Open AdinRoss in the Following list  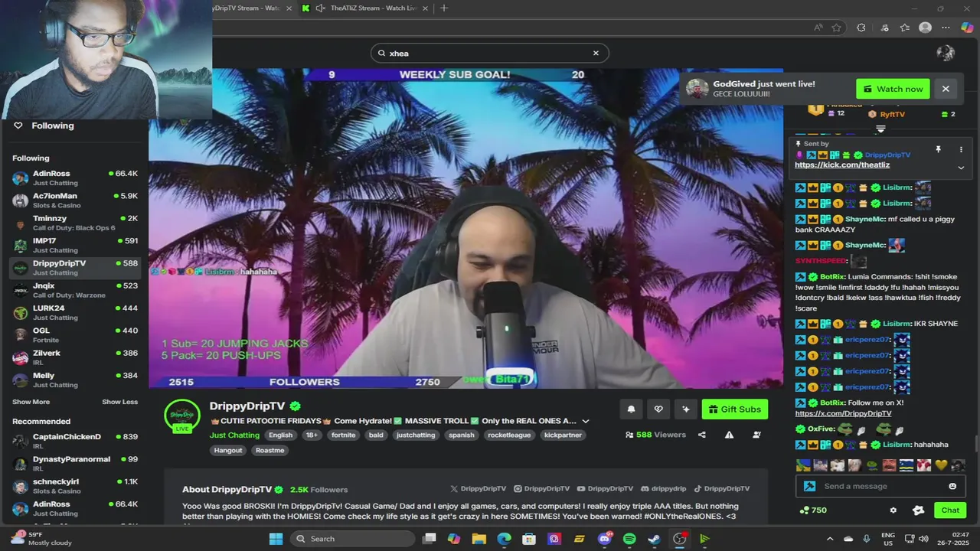click(x=74, y=178)
